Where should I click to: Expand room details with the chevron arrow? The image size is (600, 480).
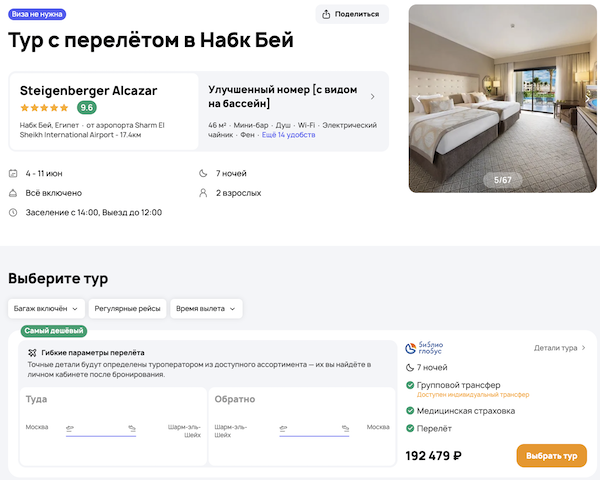(x=373, y=97)
